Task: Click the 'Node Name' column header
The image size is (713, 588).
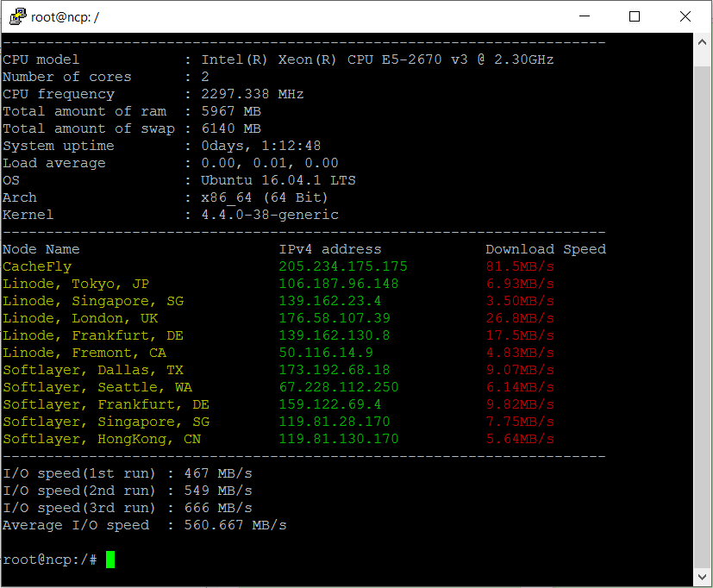Action: 41,249
